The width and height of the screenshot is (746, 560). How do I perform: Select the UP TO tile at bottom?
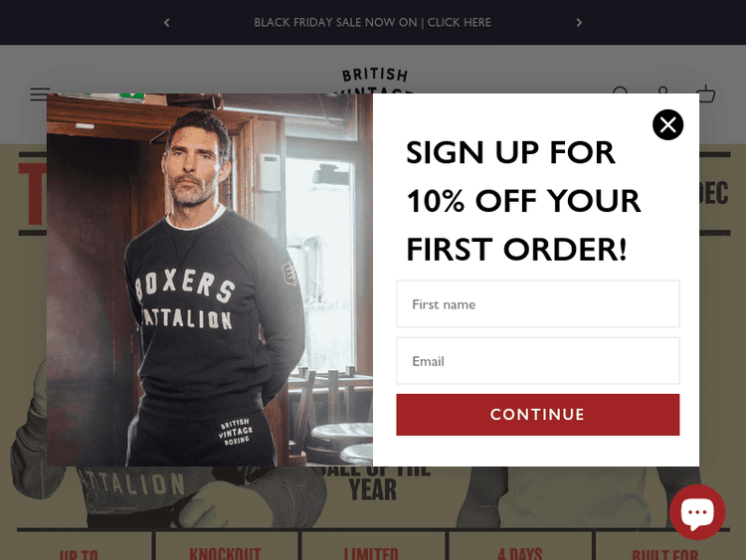point(79,547)
